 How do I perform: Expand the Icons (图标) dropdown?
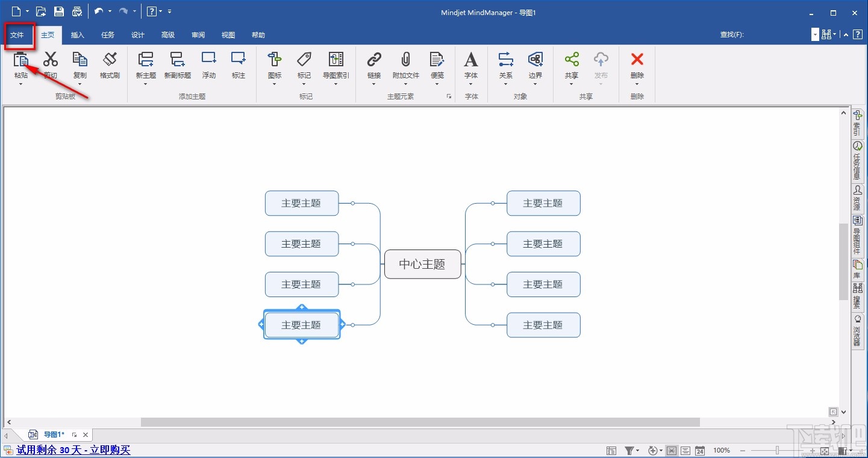275,84
